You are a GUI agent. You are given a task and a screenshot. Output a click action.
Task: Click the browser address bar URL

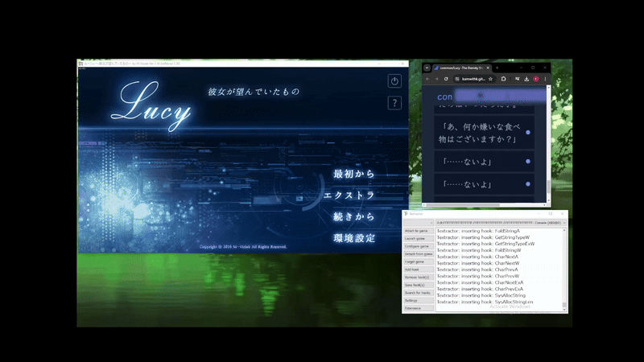[x=473, y=79]
